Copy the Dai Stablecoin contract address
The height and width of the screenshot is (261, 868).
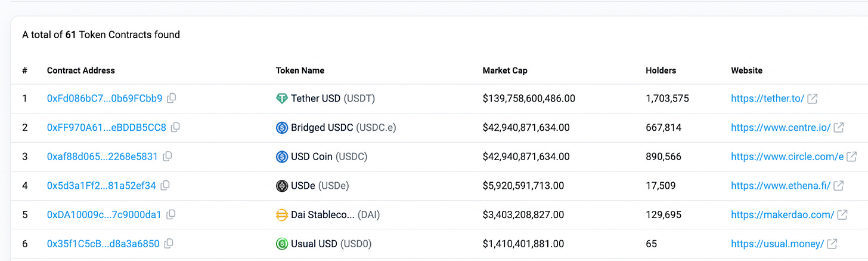coord(171,214)
